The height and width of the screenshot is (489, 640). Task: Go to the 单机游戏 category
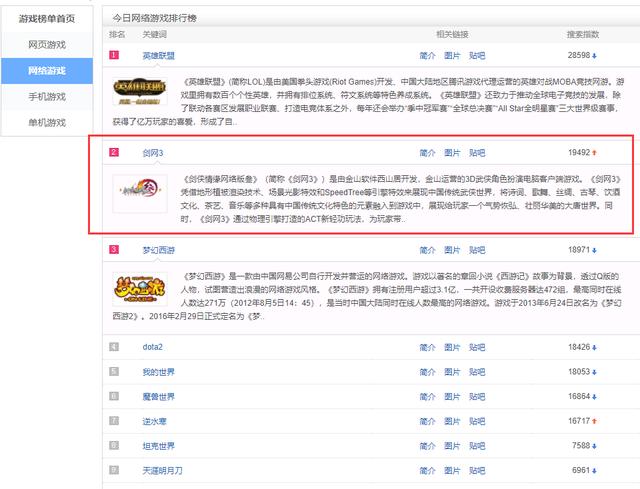pyautogui.click(x=48, y=122)
